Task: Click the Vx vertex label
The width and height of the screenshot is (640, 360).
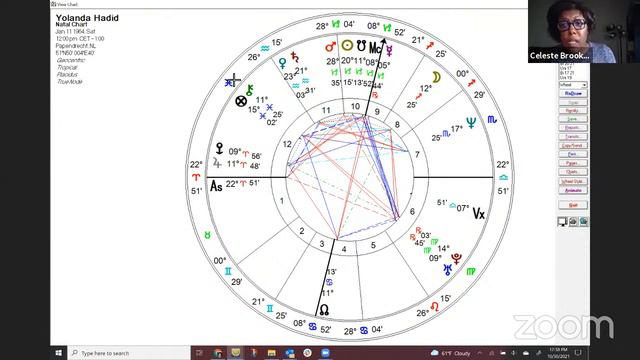Action: pos(479,213)
